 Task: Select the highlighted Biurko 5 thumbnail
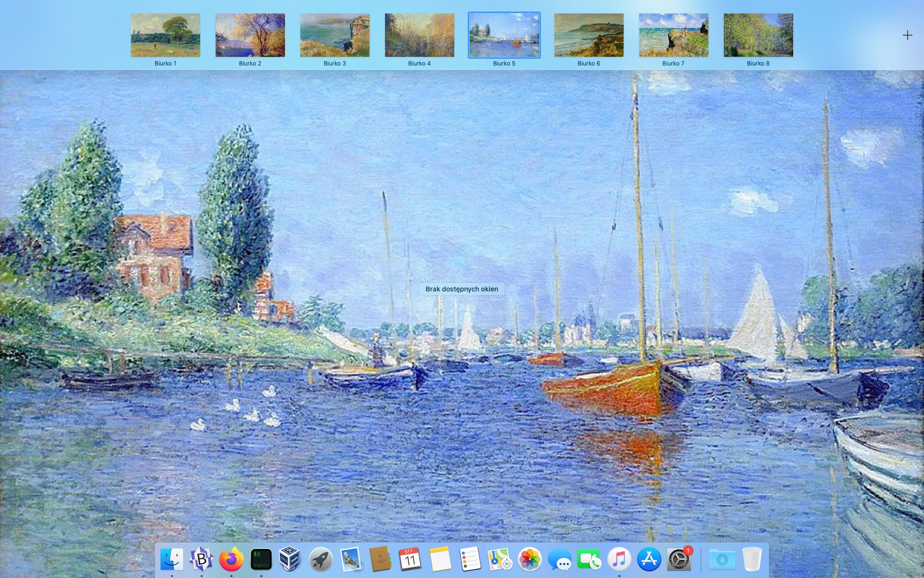504,35
